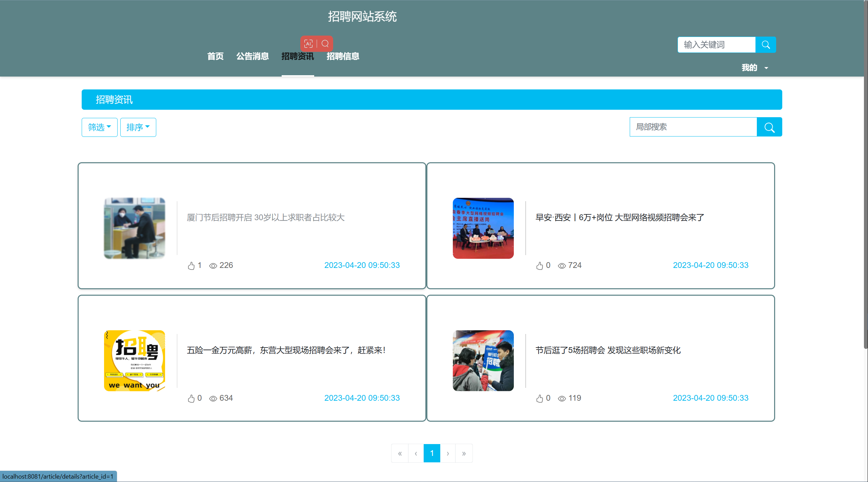
Task: Click thumbs-up icon on Xi'an video recruitment article
Action: (x=540, y=266)
